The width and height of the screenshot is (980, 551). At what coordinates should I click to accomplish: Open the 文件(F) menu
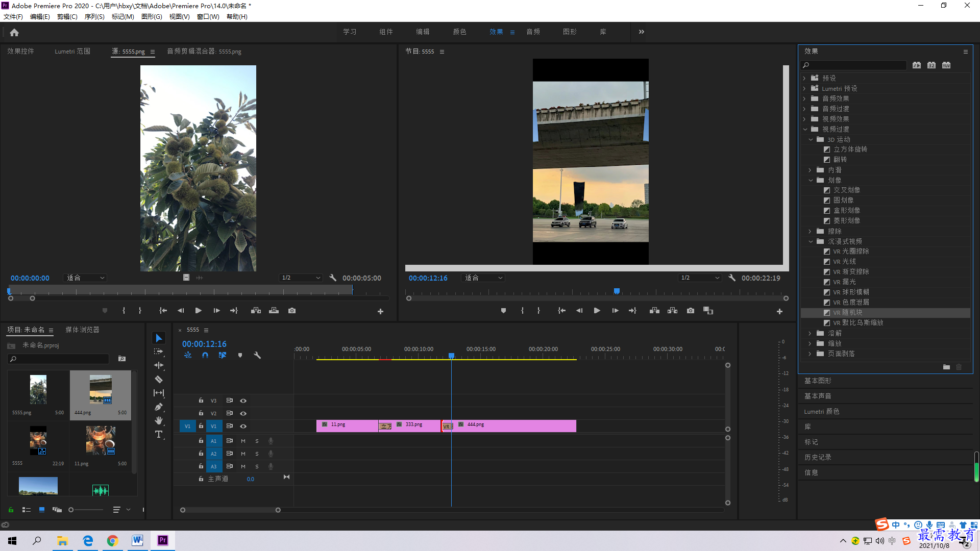(13, 17)
